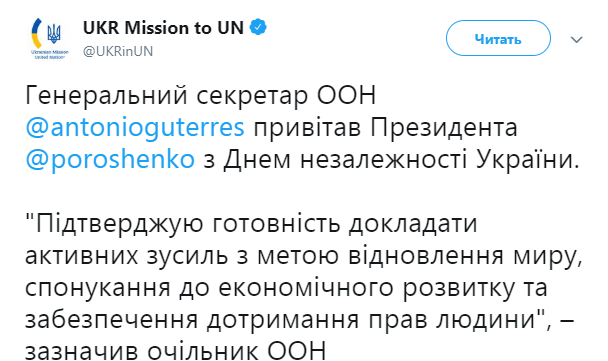Click the phrase 'привітав Президента'
Screen dimensions: 608x361
point(385,128)
